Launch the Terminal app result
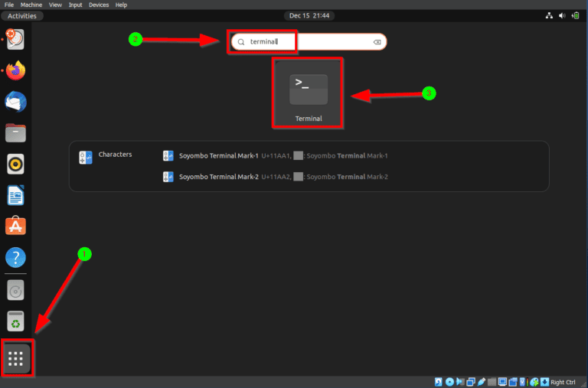Image resolution: width=588 pixels, height=388 pixels. point(309,93)
